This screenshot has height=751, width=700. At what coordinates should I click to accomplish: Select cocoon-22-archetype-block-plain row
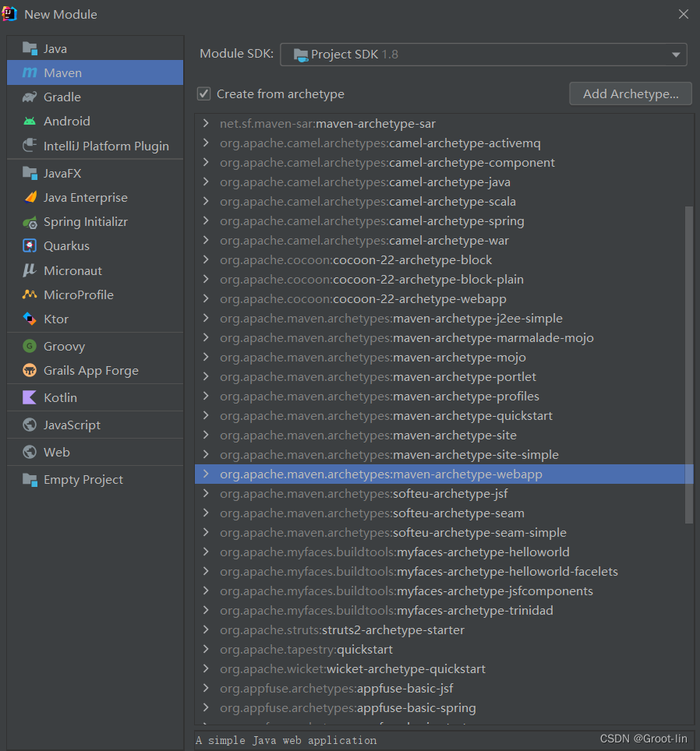click(444, 280)
